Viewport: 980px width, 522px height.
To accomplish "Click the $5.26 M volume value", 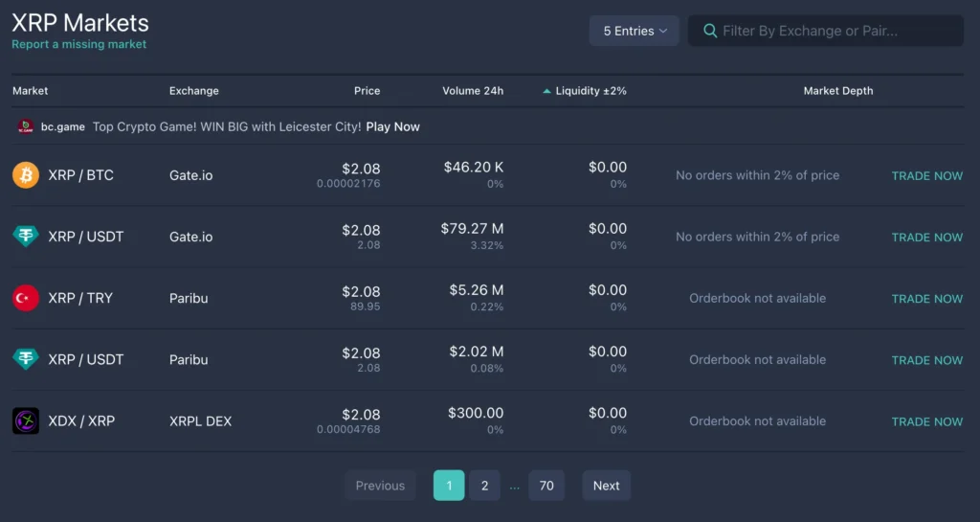I will pyautogui.click(x=477, y=290).
